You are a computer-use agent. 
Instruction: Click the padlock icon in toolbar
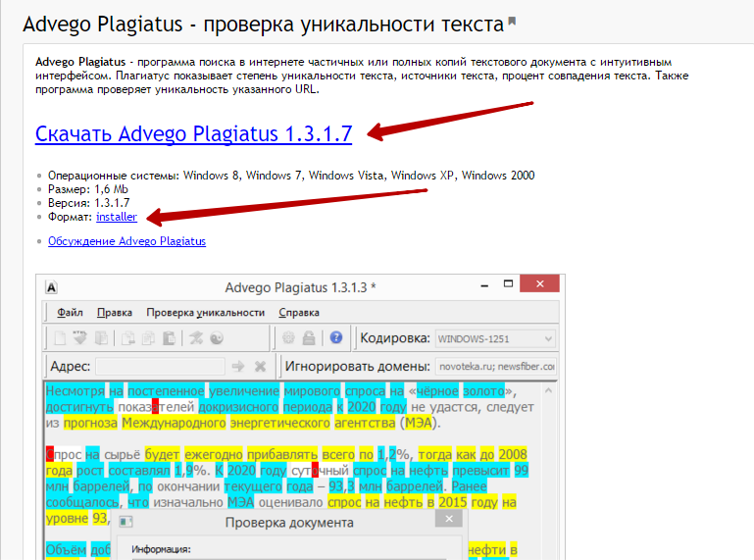tap(309, 337)
